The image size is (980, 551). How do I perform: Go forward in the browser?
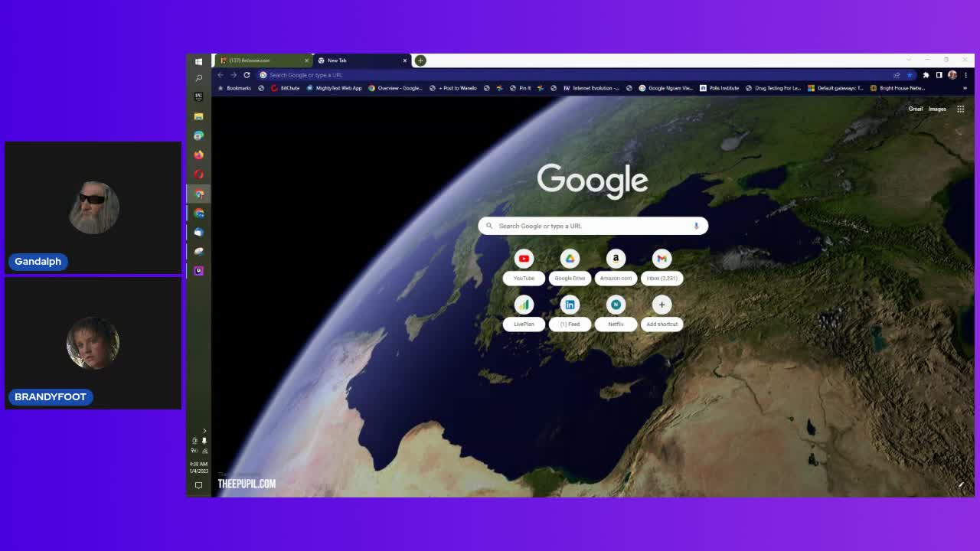(234, 75)
